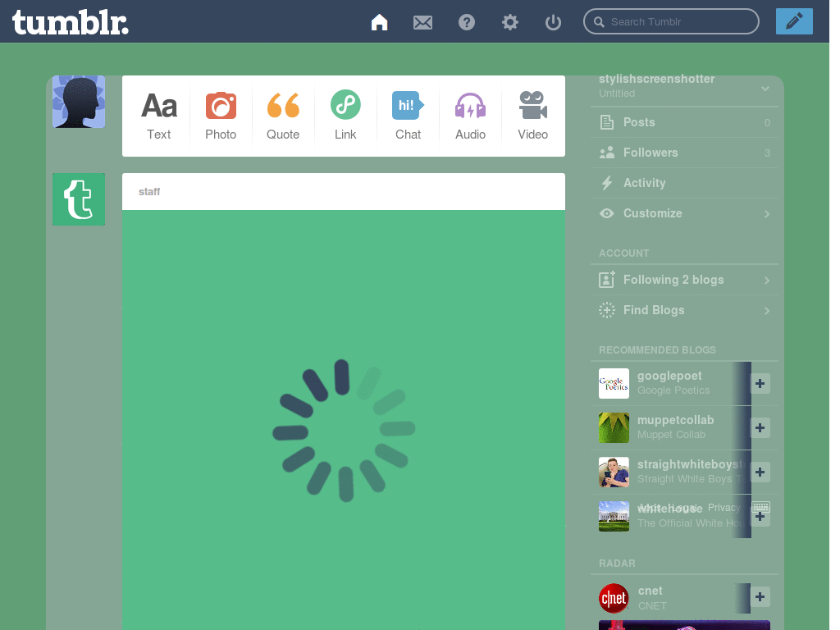Click inside the Search Tumblr field

[671, 21]
